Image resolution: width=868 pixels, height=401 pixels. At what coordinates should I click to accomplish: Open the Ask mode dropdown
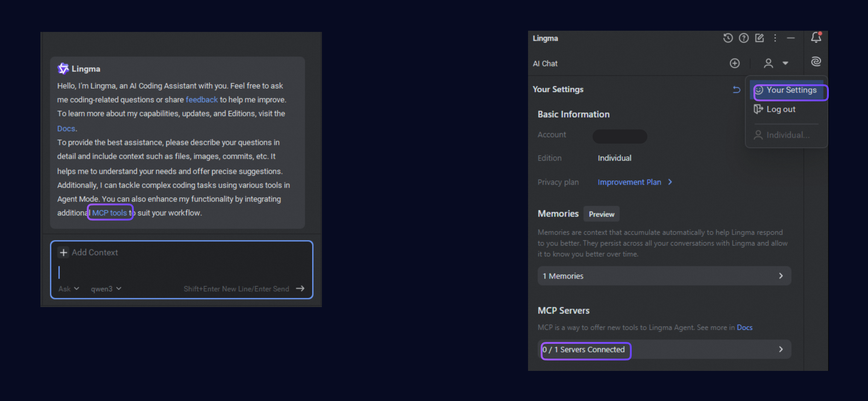pos(69,289)
